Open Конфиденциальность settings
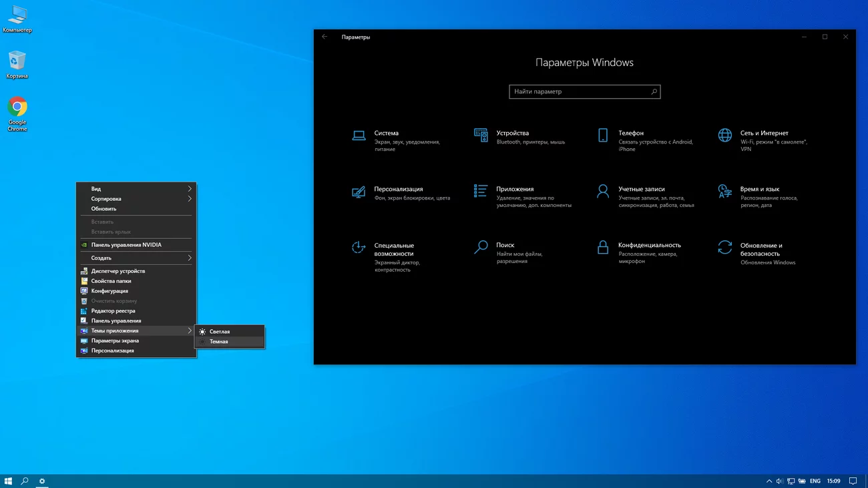 pos(639,252)
